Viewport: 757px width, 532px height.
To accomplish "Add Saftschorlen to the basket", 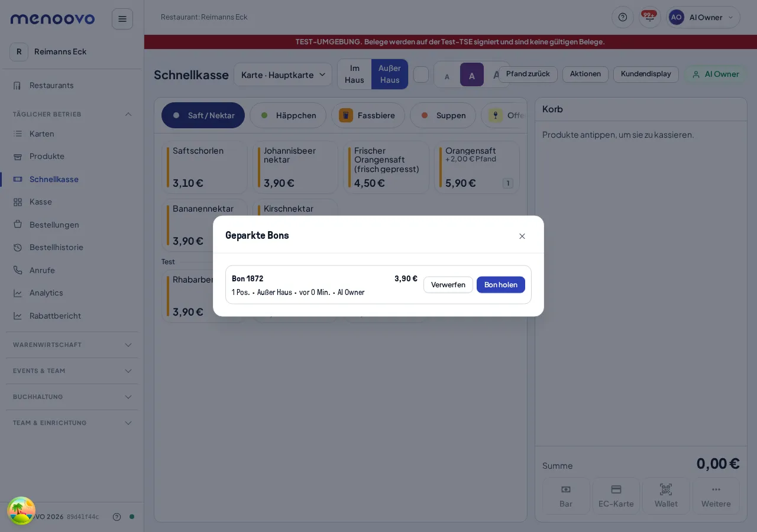I will [205, 167].
